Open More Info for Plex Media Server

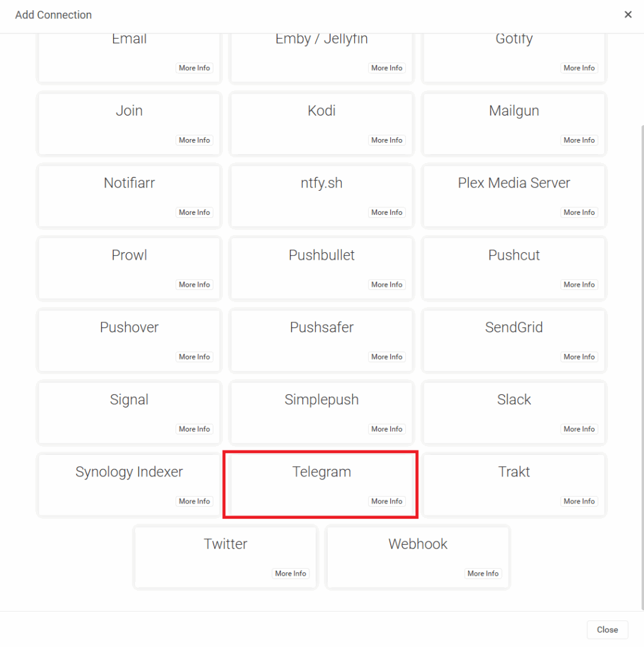(579, 212)
